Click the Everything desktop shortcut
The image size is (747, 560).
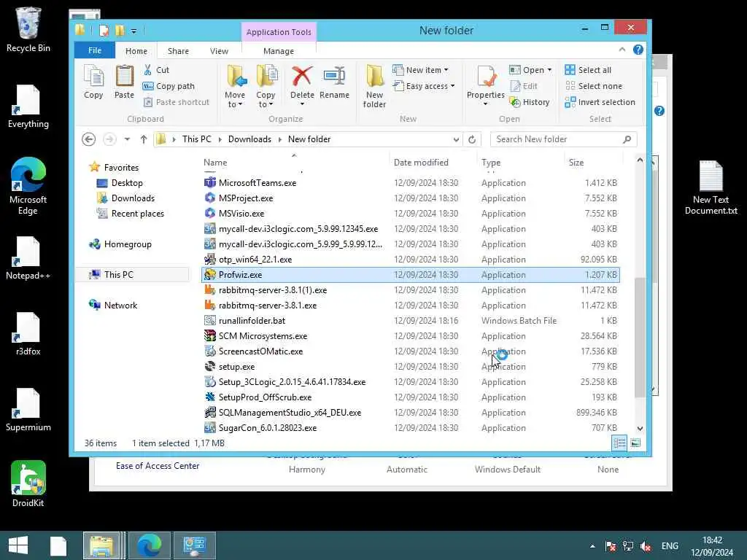click(28, 106)
